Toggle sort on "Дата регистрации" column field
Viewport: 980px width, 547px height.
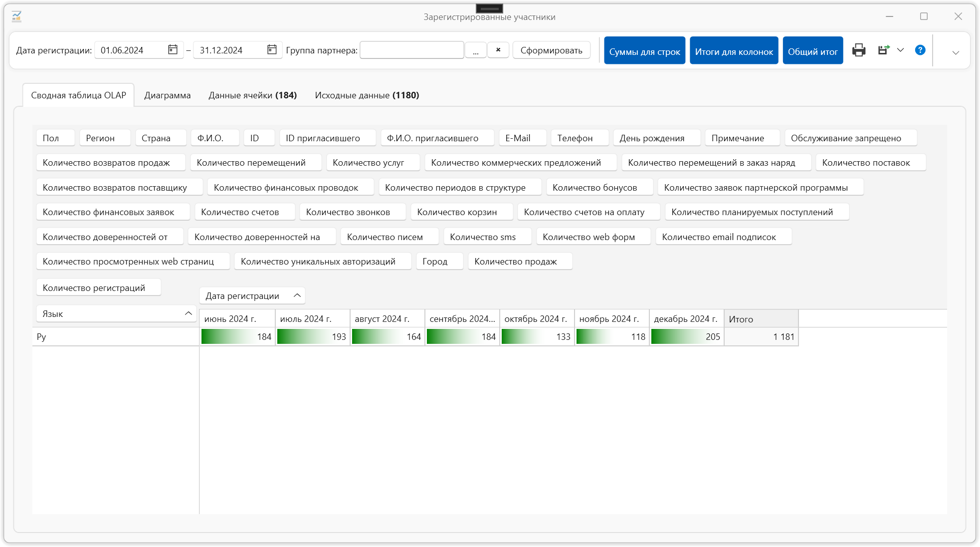coord(297,295)
